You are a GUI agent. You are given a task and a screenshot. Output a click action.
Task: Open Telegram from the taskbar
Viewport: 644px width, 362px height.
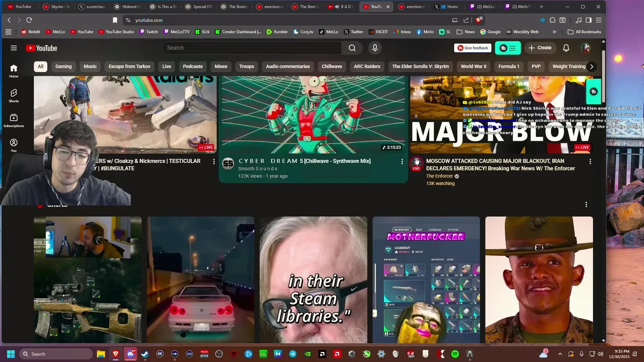pyautogui.click(x=293, y=354)
